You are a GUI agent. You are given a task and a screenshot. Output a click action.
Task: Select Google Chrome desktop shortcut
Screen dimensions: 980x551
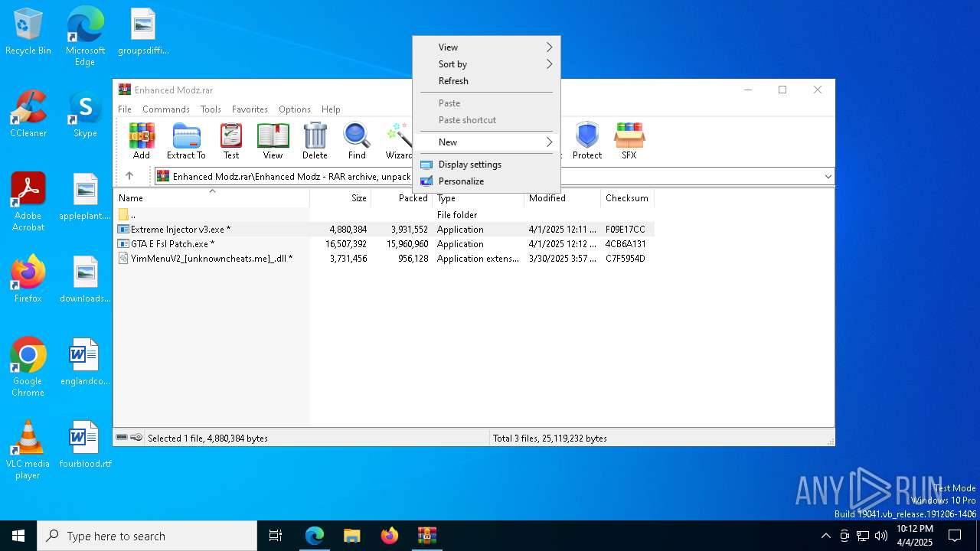pos(28,367)
